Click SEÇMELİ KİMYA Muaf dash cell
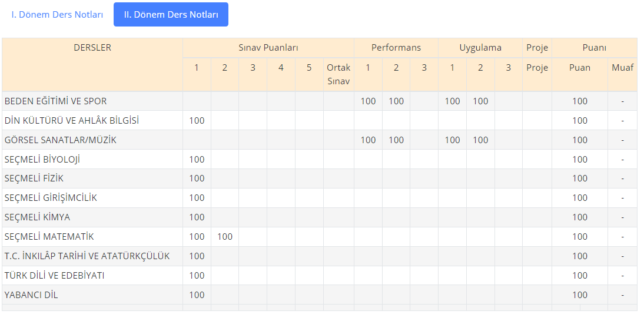 (x=622, y=217)
